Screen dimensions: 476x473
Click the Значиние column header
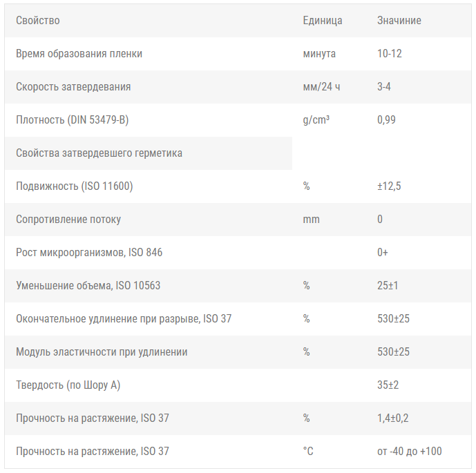399,21
